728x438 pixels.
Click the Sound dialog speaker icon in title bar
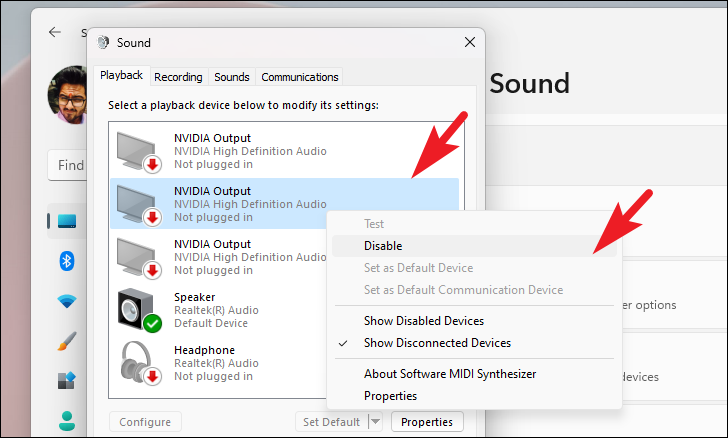tap(103, 42)
